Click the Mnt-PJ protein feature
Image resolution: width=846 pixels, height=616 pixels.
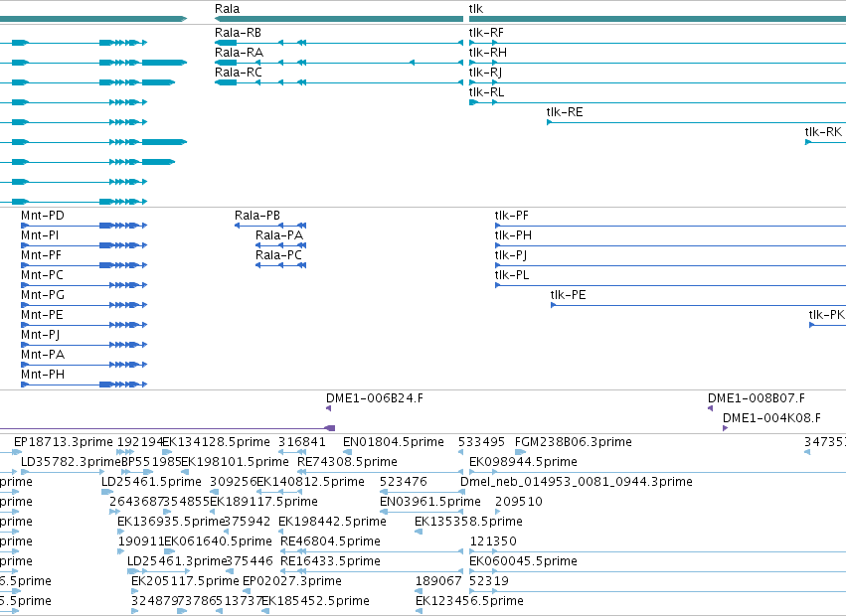click(x=84, y=345)
